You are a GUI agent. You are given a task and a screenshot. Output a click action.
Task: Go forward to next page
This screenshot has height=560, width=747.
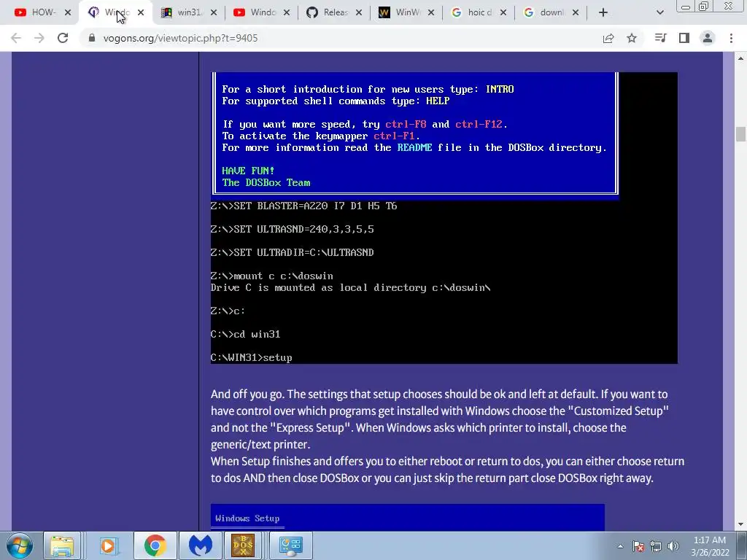pyautogui.click(x=39, y=38)
